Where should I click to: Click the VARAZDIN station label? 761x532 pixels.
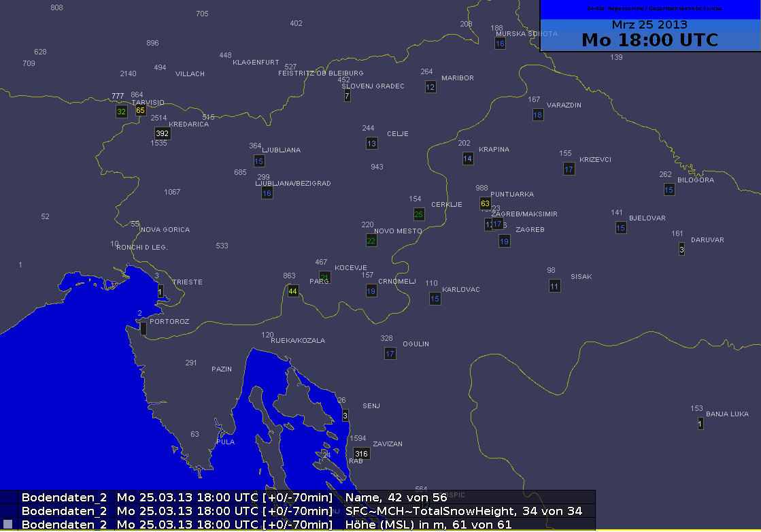point(564,105)
